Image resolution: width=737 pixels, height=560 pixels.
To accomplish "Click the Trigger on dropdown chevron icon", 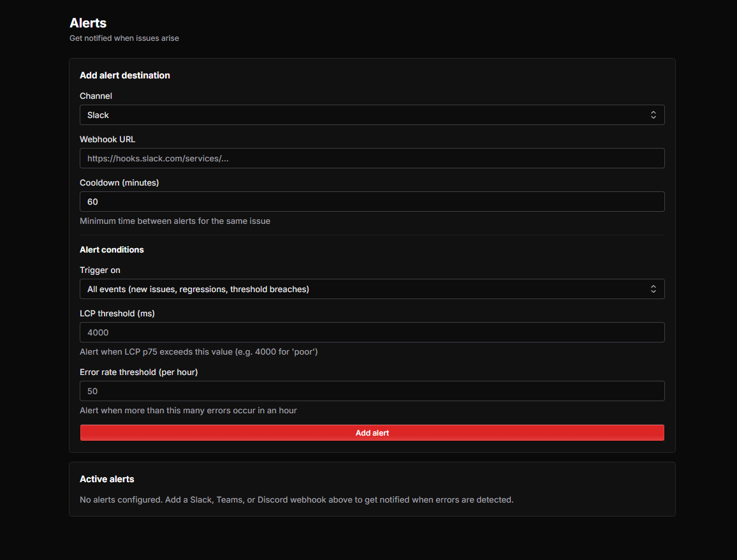I will click(653, 289).
